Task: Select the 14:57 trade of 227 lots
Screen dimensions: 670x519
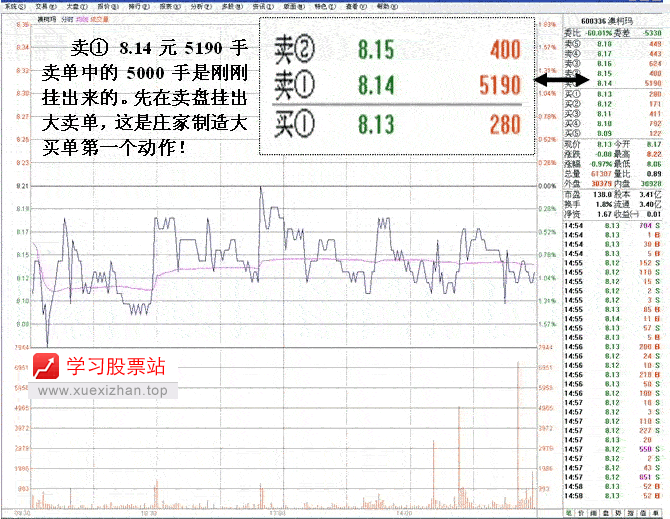Action: point(613,431)
